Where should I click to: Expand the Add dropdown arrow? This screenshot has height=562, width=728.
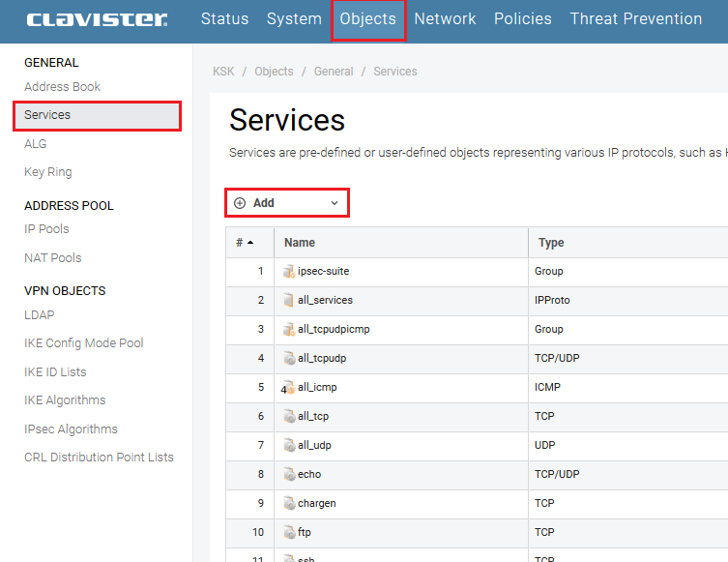click(x=335, y=203)
